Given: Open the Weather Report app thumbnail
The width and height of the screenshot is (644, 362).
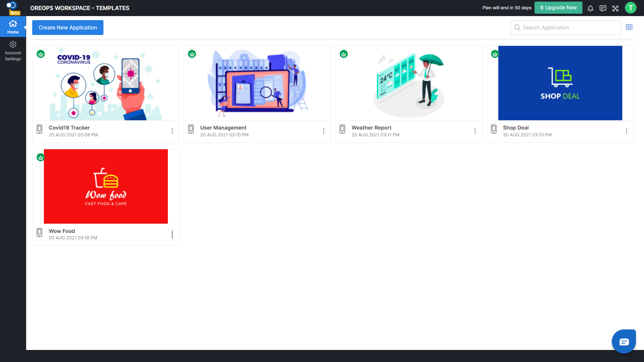Looking at the screenshot, I should (x=409, y=83).
